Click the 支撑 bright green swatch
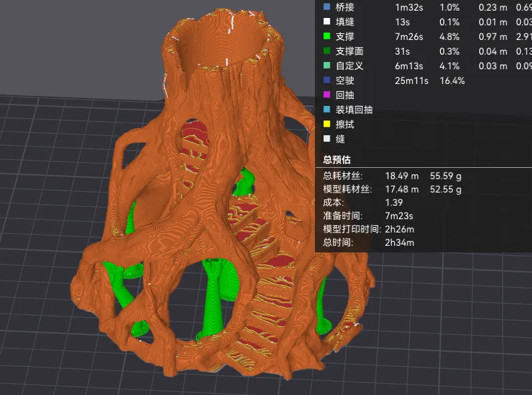This screenshot has height=395, width=532. 327,36
